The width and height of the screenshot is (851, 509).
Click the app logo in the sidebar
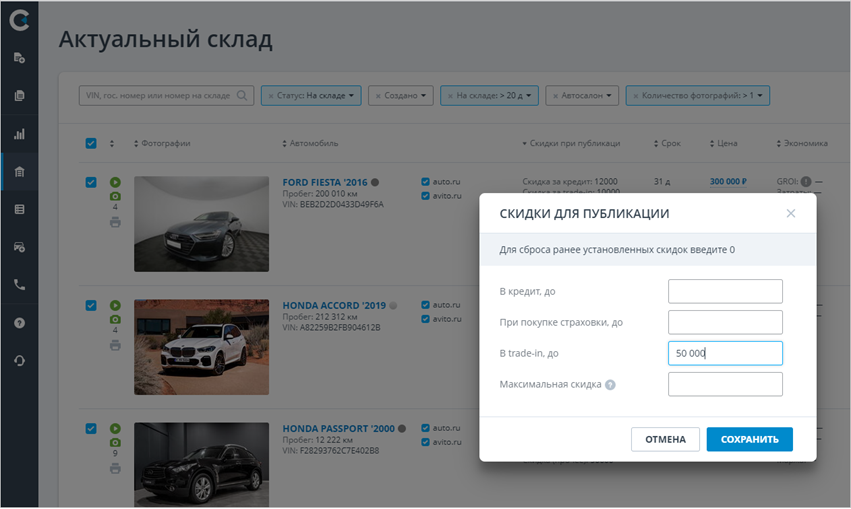[x=19, y=21]
